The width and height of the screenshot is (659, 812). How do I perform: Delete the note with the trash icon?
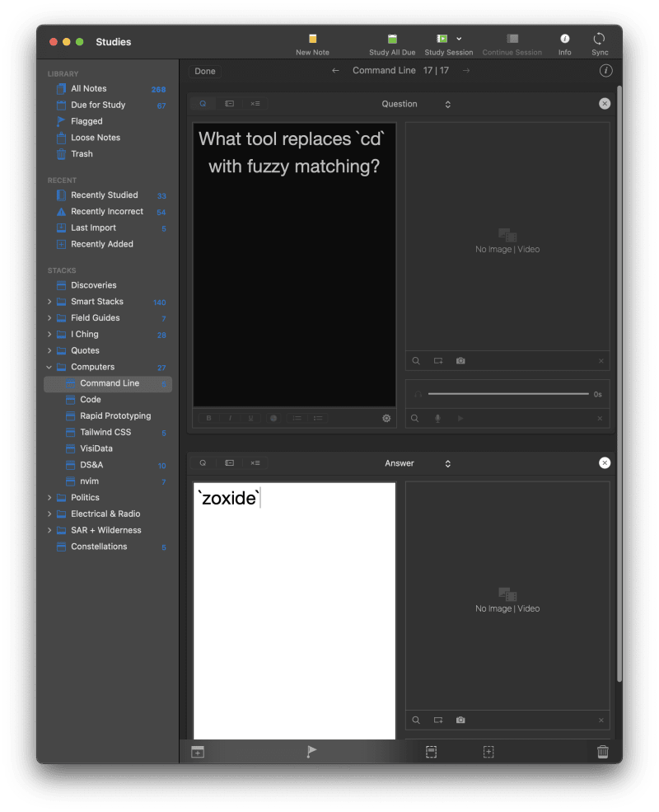[x=602, y=751]
